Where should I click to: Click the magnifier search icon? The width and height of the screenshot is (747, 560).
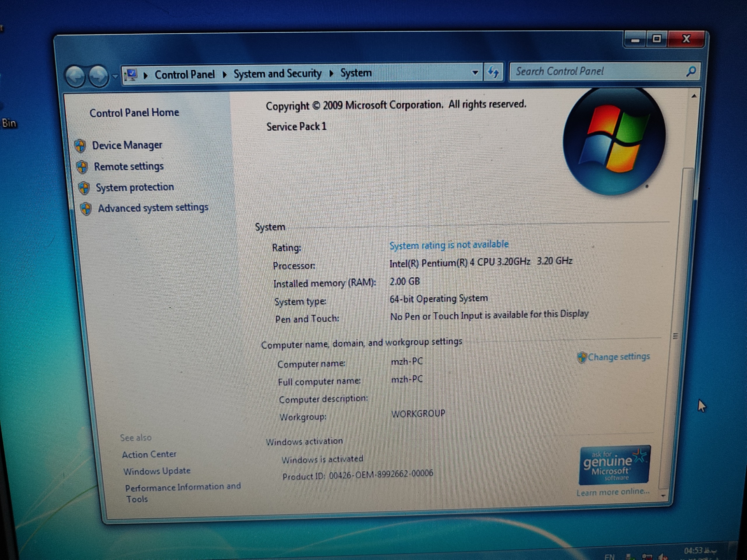point(691,71)
